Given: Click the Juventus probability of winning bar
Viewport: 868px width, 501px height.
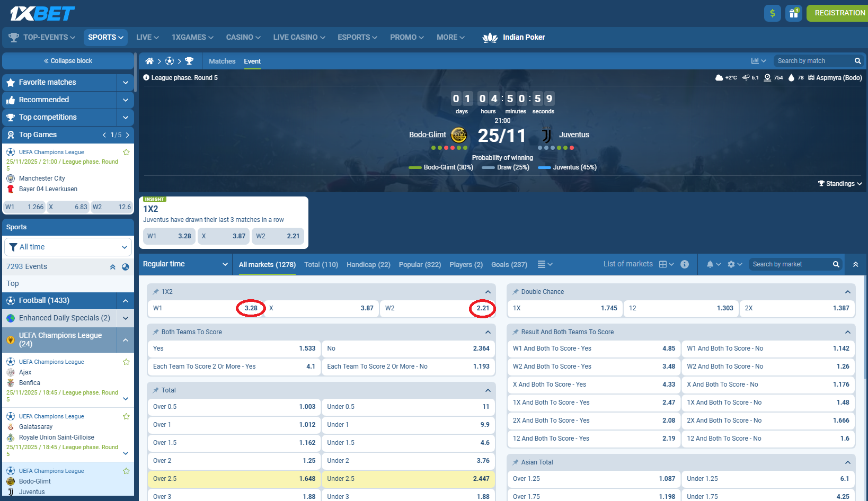Looking at the screenshot, I should (x=543, y=167).
